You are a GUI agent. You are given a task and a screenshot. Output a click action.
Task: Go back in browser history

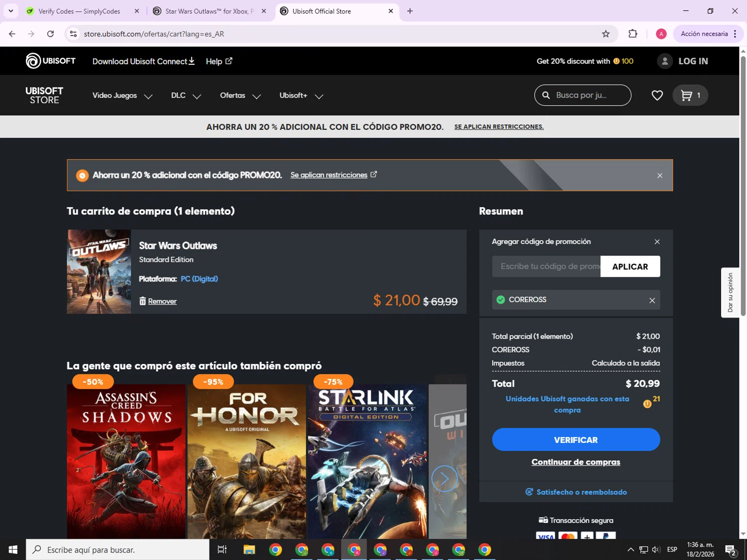(x=12, y=34)
